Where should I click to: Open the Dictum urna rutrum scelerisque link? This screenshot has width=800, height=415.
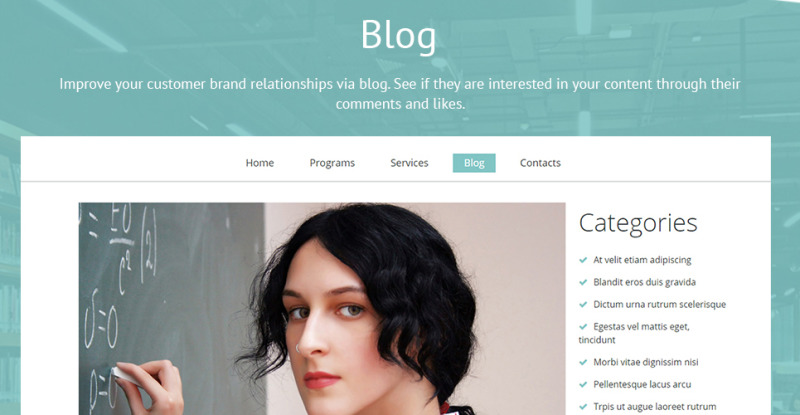[x=659, y=304]
